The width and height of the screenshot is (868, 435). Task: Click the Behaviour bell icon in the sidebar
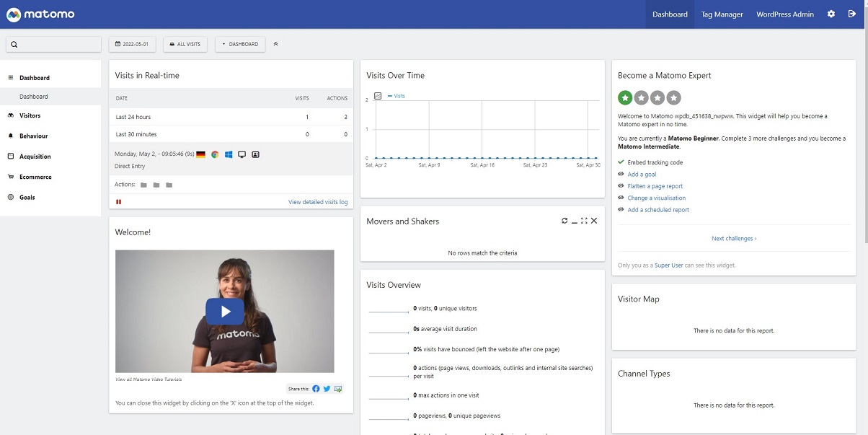coord(11,136)
